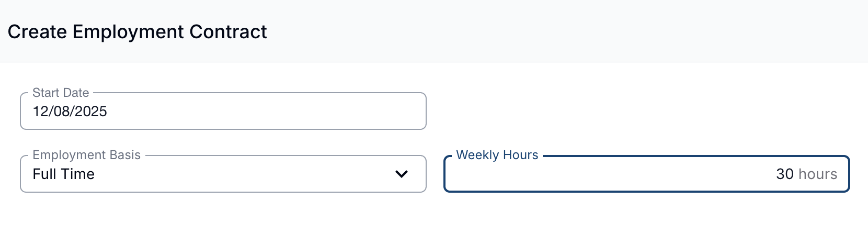Screen dimensions: 868x244
Task: Click blank form area below Employment Basis
Action: 223,220
